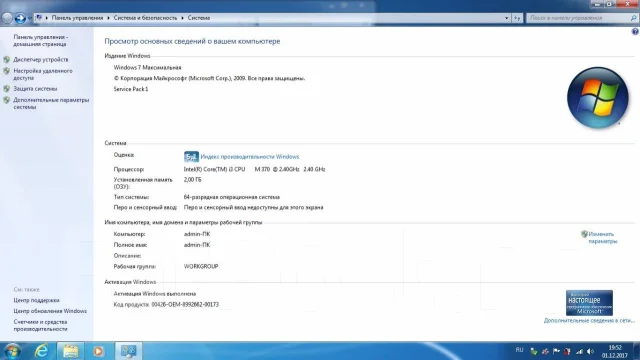Click shield icon next to Изменить параметры
The height and width of the screenshot is (360, 640).
coord(584,234)
